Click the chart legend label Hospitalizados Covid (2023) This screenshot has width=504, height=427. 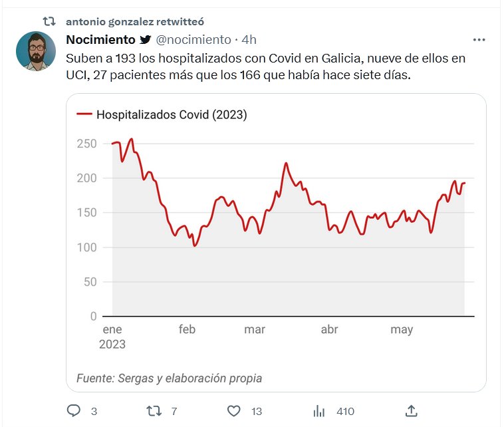pos(172,114)
